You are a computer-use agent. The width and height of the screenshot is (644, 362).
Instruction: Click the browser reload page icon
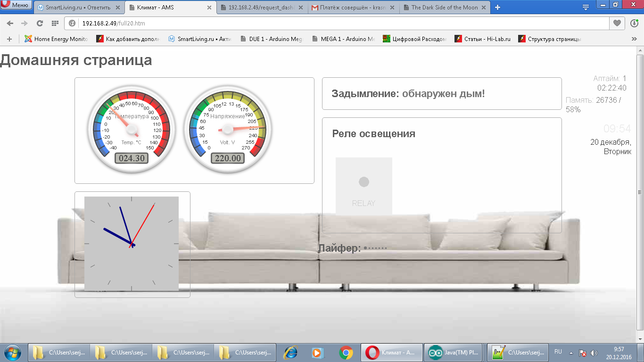[x=40, y=23]
